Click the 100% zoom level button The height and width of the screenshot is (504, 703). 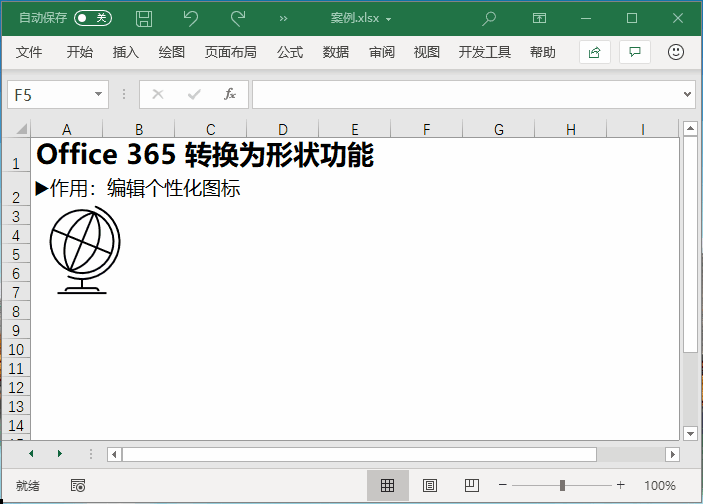(660, 485)
